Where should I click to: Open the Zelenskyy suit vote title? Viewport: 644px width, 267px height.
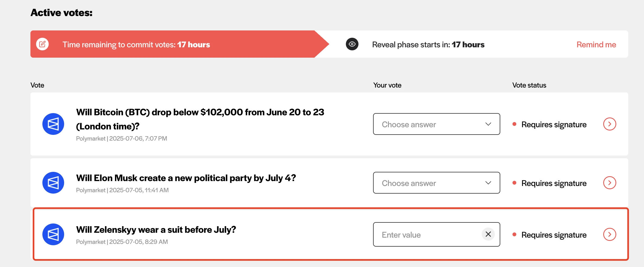[x=156, y=230]
